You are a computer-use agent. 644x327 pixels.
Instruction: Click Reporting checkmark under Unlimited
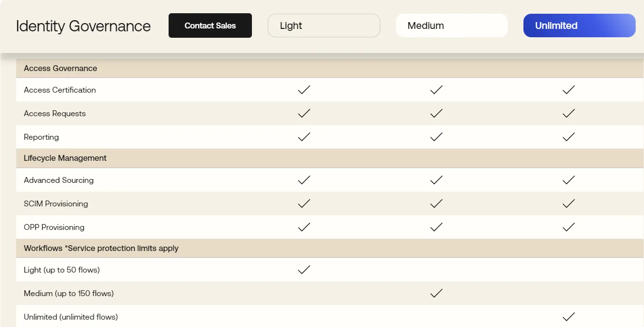tap(569, 137)
